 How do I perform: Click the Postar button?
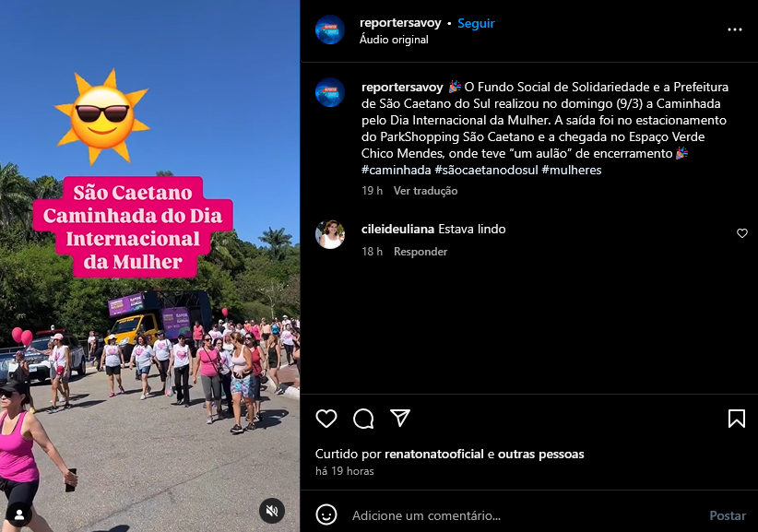click(728, 515)
